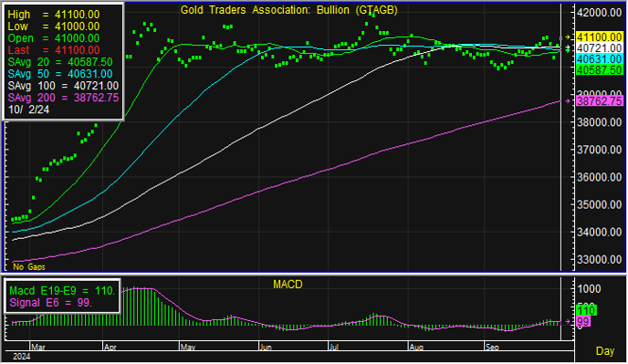Click the yellow 41100.00 price tag

(599, 37)
